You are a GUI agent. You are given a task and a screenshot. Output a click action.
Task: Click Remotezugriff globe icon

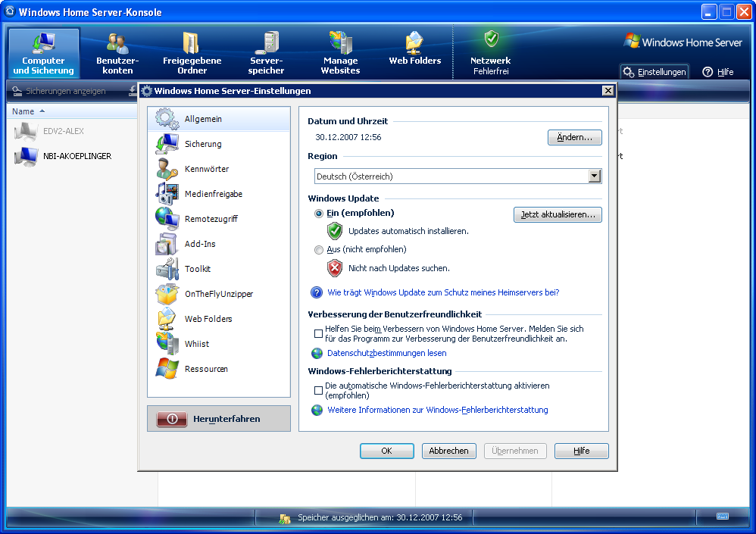(x=167, y=219)
